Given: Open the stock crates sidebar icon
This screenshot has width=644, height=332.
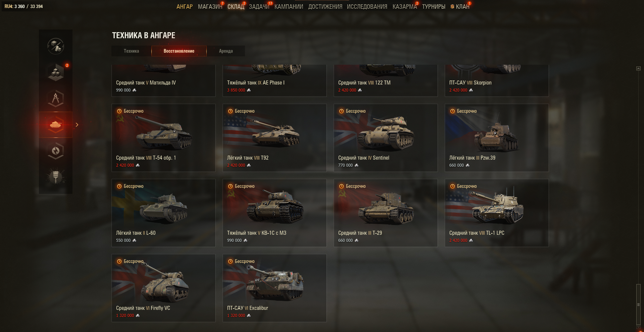Looking at the screenshot, I should 56,72.
